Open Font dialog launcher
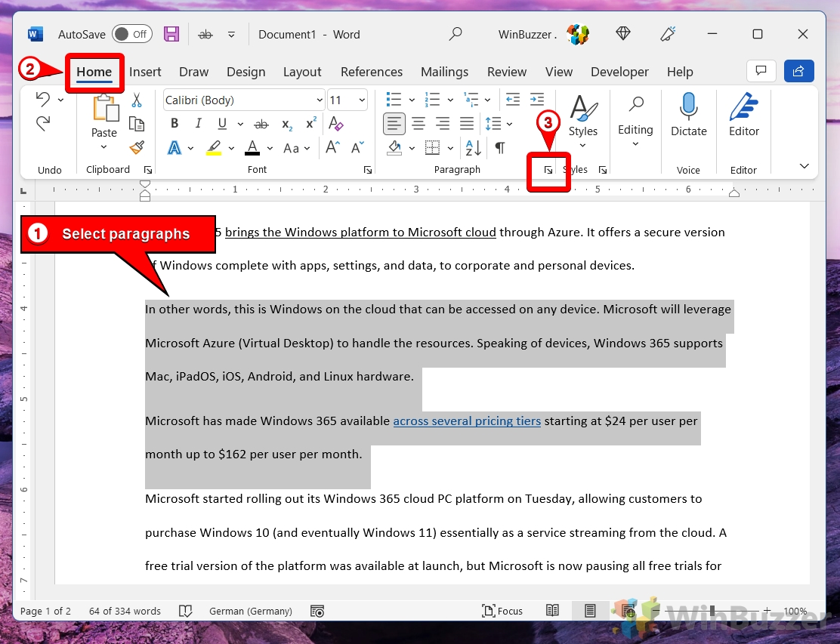The width and height of the screenshot is (840, 644). click(x=367, y=170)
